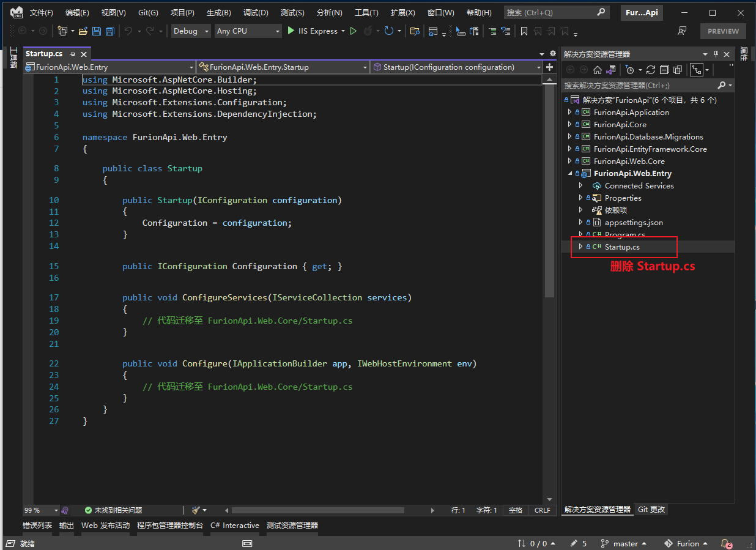
Task: Toggle pin on the Startup.cs tab
Action: tap(72, 54)
